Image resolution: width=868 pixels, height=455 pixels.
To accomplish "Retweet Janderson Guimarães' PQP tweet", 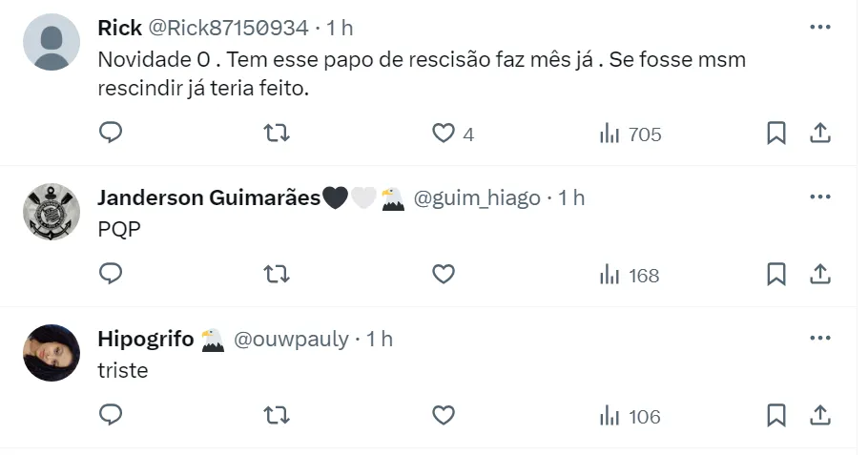I will coord(277,275).
